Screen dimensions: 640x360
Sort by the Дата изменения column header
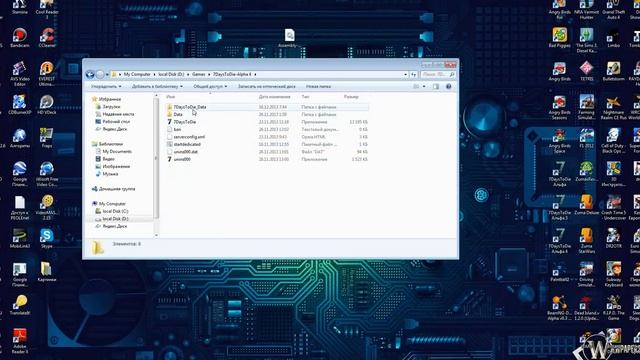274,97
